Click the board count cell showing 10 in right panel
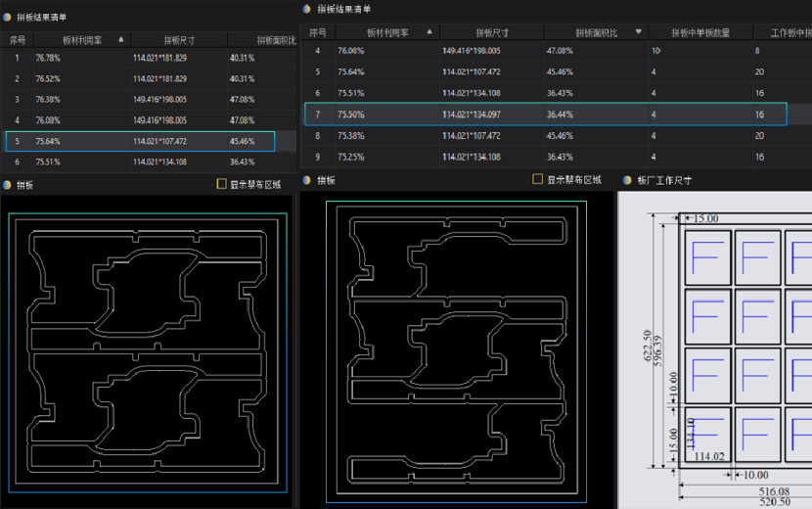The width and height of the screenshot is (812, 509). point(656,51)
